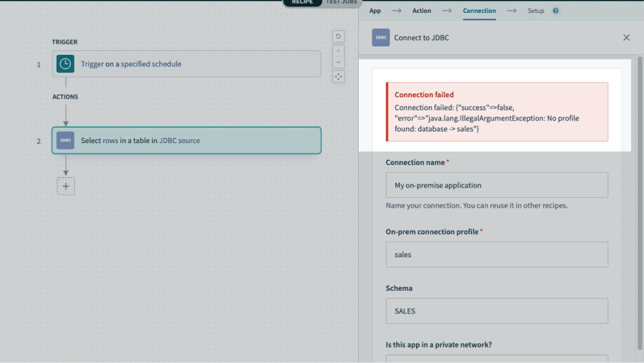
Task: Switch to the RECIPE tab
Action: tap(302, 3)
